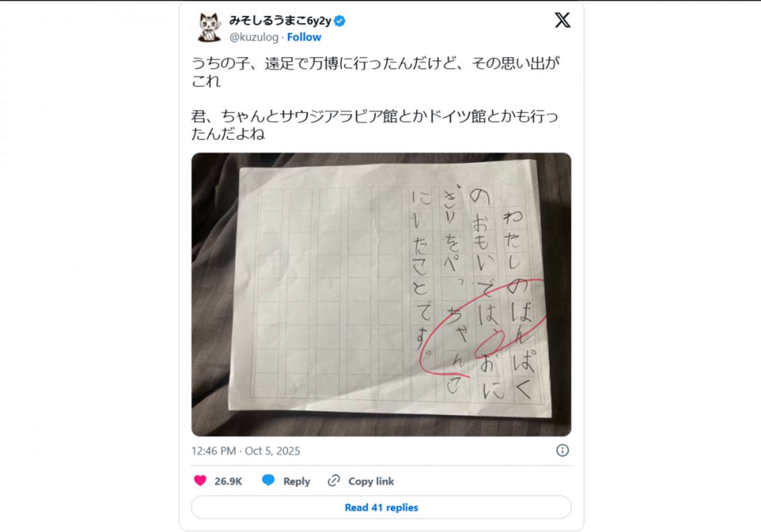Click the Copy link text
Viewport: 761px width, 532px height.
[371, 481]
